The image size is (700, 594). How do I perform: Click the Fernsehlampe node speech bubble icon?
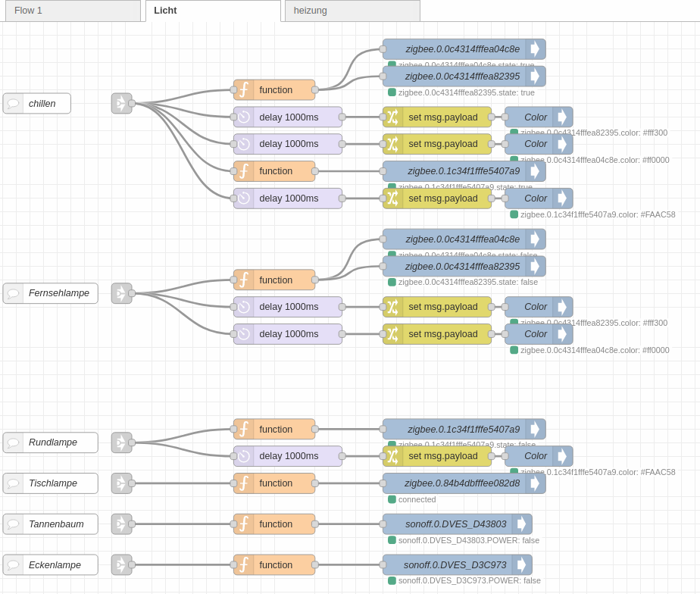click(x=14, y=293)
